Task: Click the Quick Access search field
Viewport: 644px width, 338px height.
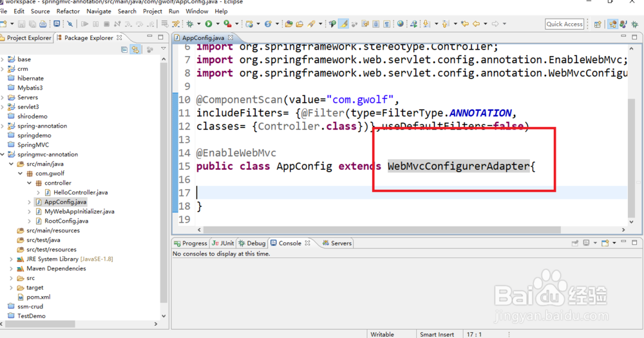Action: click(564, 24)
